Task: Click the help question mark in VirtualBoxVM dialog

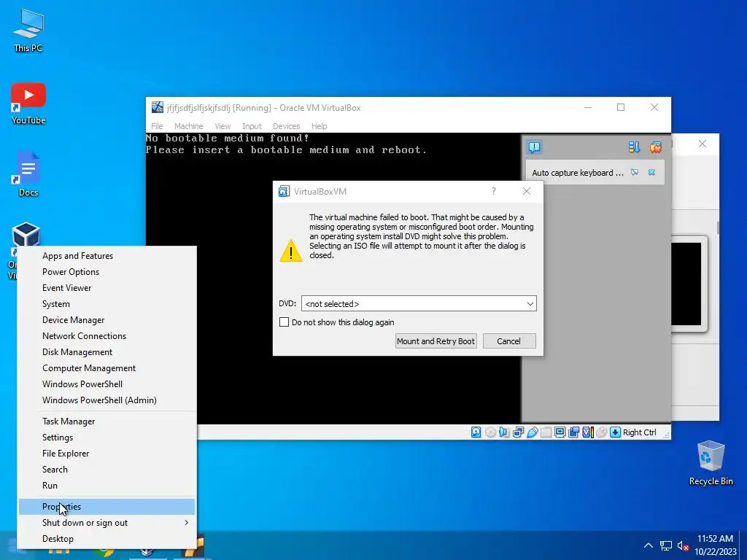Action: [494, 191]
